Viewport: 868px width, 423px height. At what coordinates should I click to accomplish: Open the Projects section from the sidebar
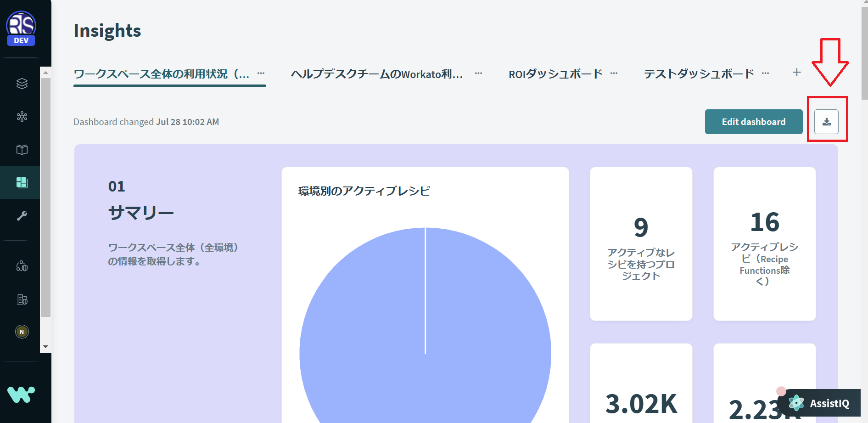20,83
